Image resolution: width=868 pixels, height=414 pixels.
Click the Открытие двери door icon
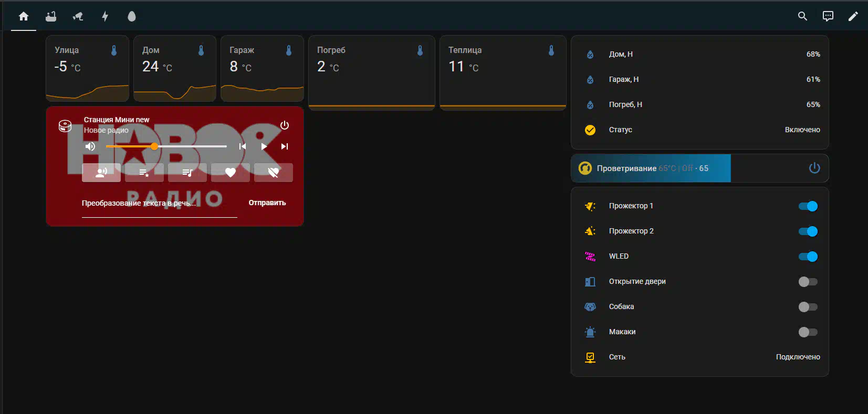590,282
